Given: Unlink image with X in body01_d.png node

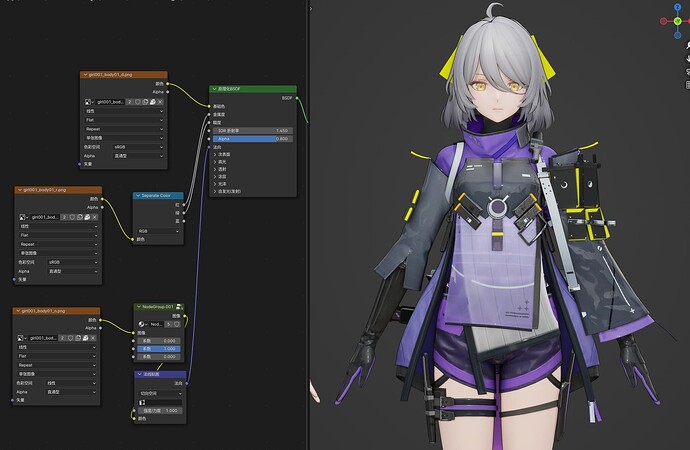Looking at the screenshot, I should [x=160, y=102].
